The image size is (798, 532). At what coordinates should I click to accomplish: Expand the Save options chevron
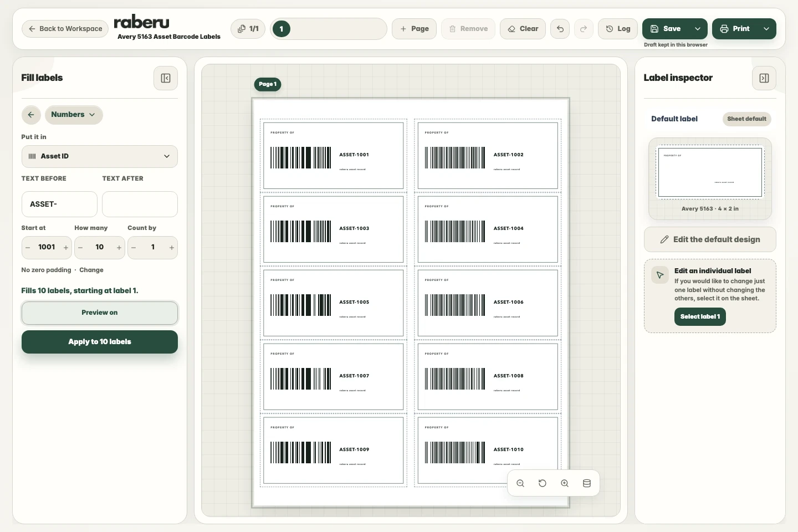(698, 29)
